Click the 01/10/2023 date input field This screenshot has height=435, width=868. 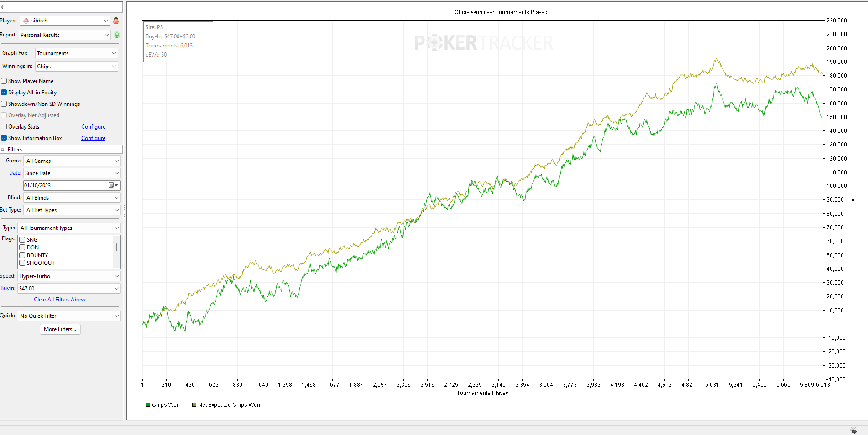[64, 186]
